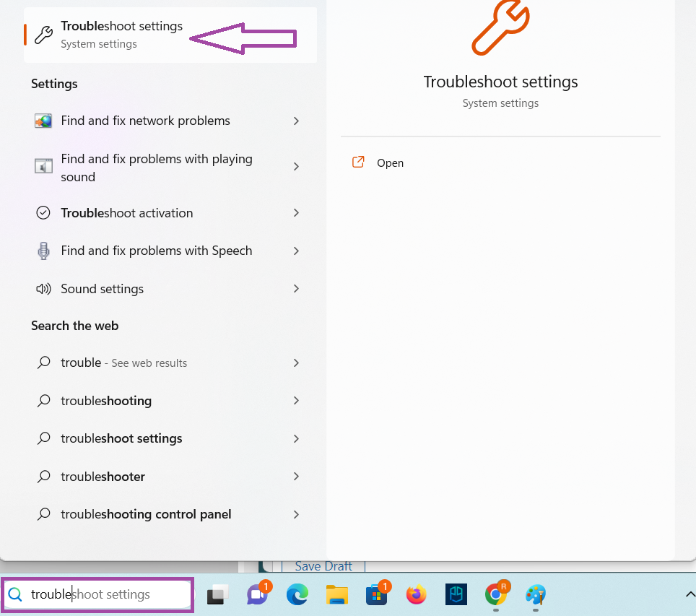The height and width of the screenshot is (616, 696).
Task: Expand Troubleshoot activation chevron
Action: tap(296, 213)
